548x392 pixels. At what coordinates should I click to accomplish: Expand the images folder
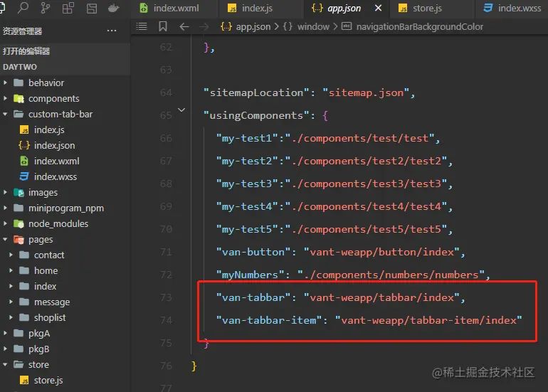point(5,193)
